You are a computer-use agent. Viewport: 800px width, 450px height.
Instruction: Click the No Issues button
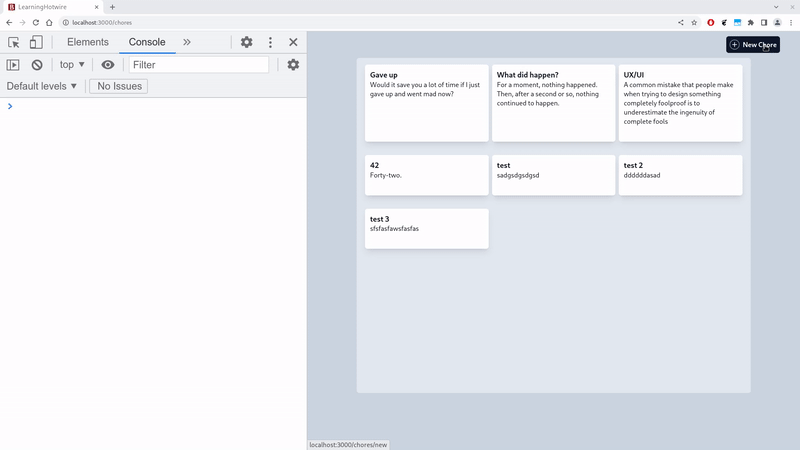point(119,86)
